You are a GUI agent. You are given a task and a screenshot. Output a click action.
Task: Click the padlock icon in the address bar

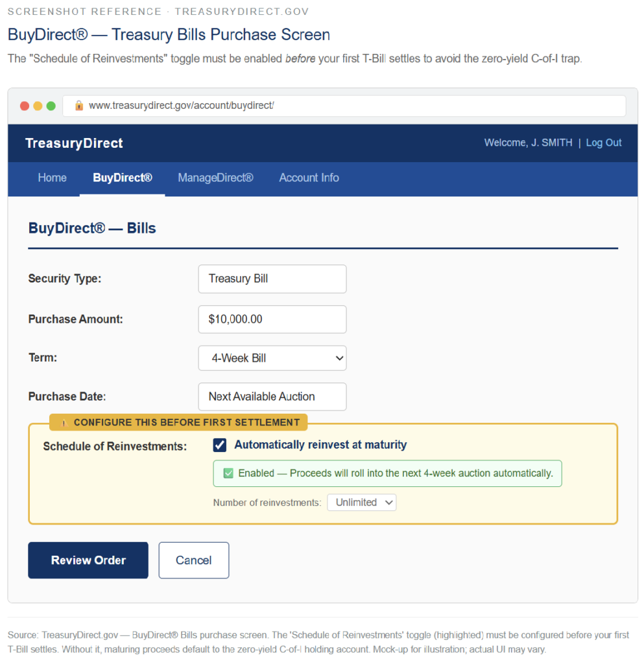(78, 106)
